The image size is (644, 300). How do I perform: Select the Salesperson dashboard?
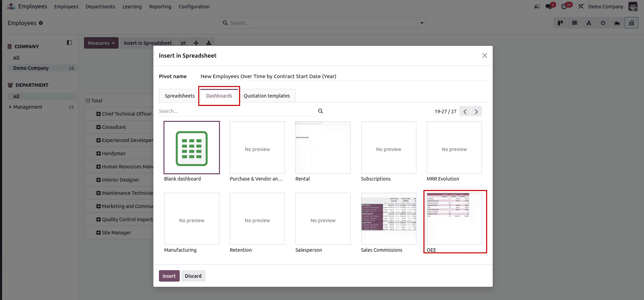coord(323,219)
